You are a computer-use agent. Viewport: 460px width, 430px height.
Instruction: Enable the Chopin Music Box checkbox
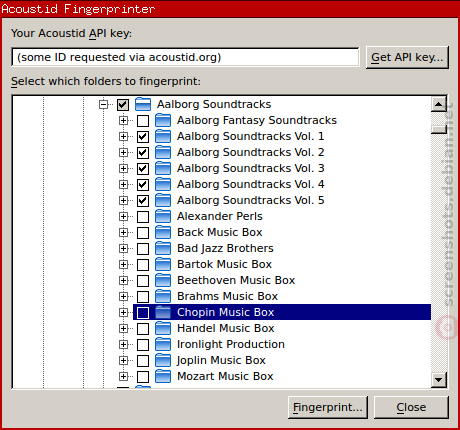(143, 313)
